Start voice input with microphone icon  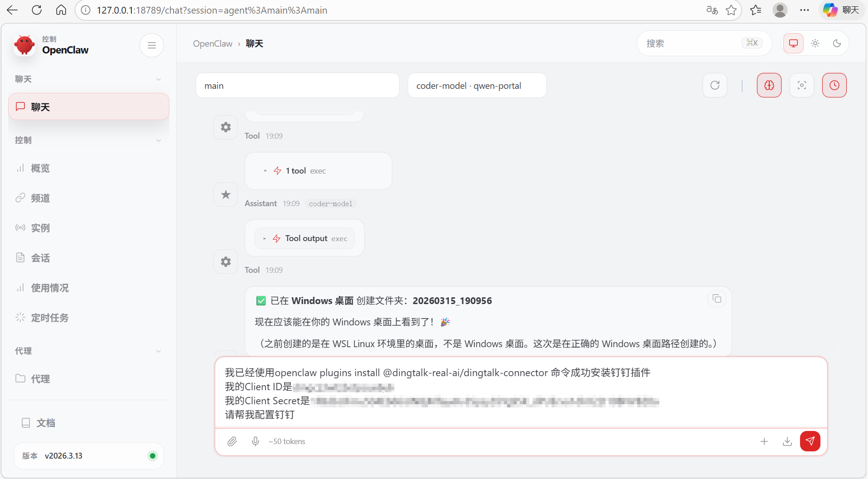tap(256, 441)
